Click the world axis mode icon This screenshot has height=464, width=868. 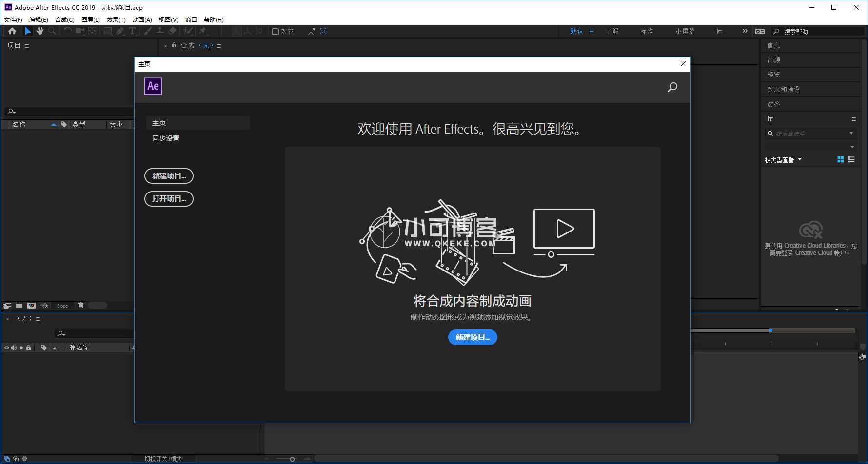click(x=248, y=31)
